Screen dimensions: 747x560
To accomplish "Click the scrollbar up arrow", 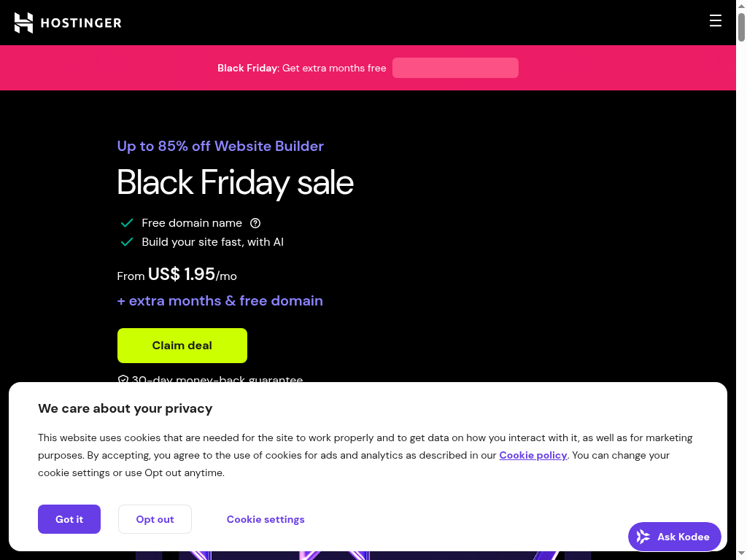I will point(741,6).
